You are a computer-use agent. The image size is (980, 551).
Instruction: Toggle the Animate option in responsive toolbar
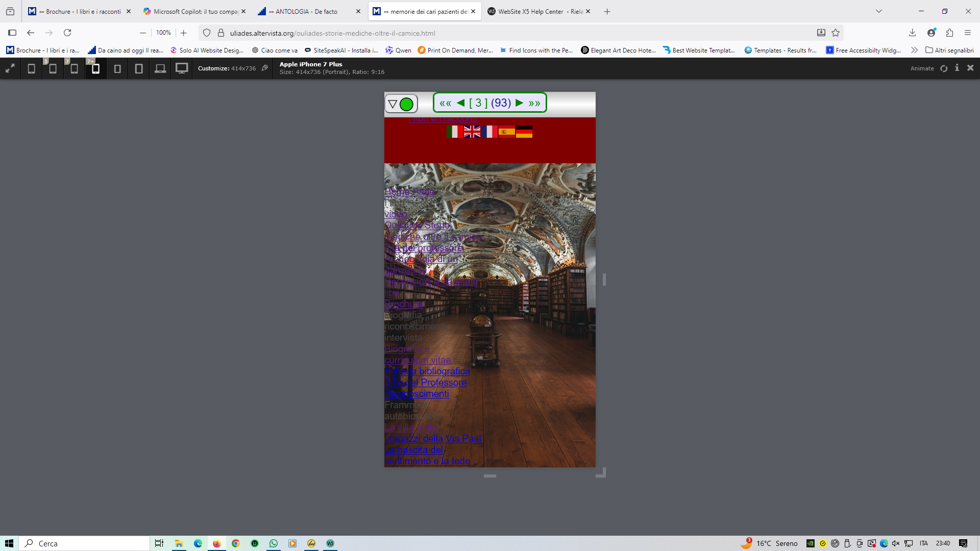click(x=922, y=68)
